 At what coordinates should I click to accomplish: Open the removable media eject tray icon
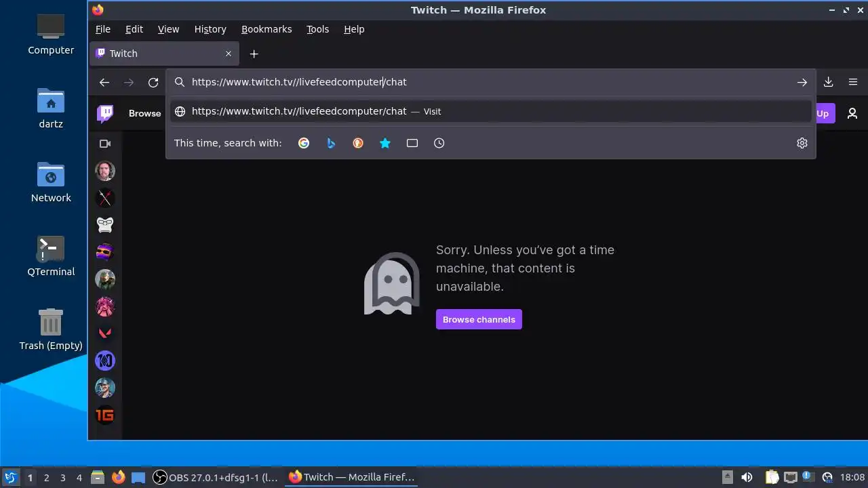pos(727,477)
